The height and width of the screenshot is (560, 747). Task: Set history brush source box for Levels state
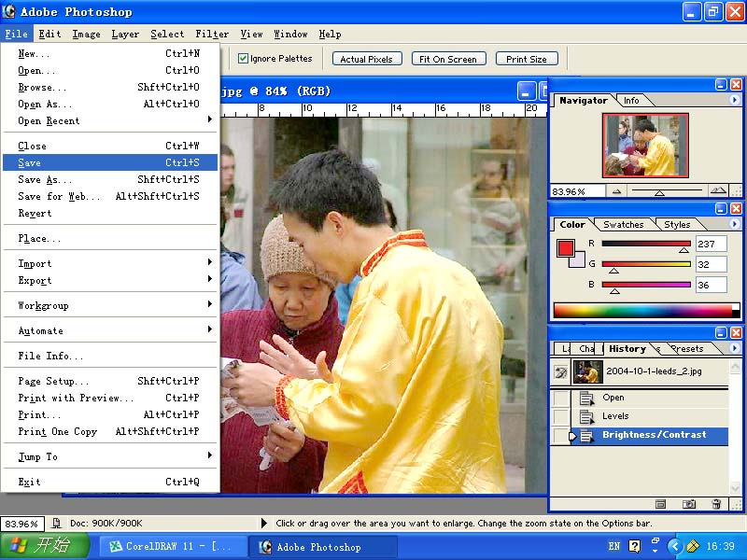tap(560, 416)
